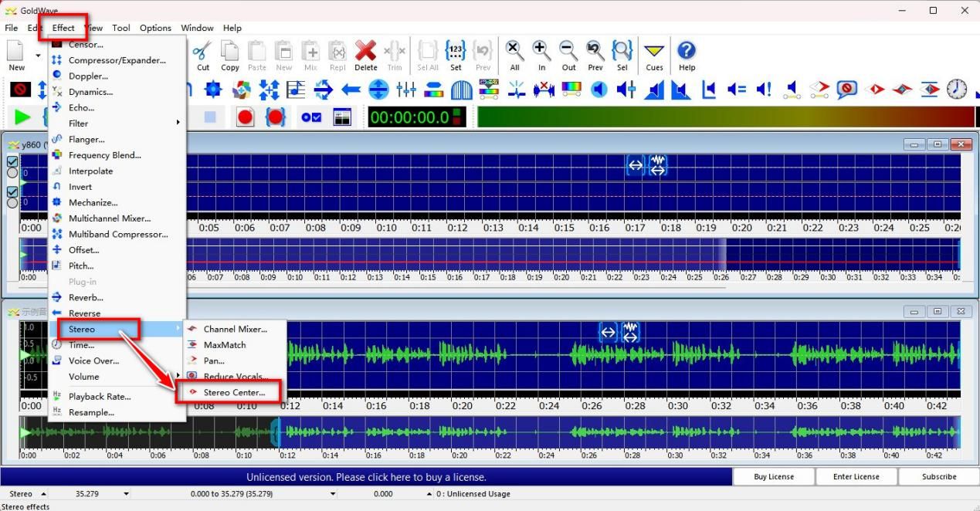980x511 pixels.
Task: Choose Stereo Center from the submenu
Action: click(x=234, y=393)
